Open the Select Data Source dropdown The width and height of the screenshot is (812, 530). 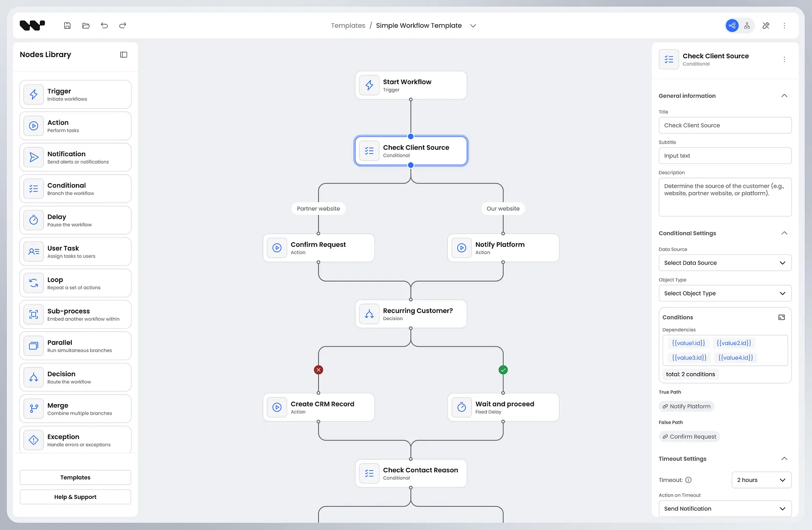tap(725, 262)
